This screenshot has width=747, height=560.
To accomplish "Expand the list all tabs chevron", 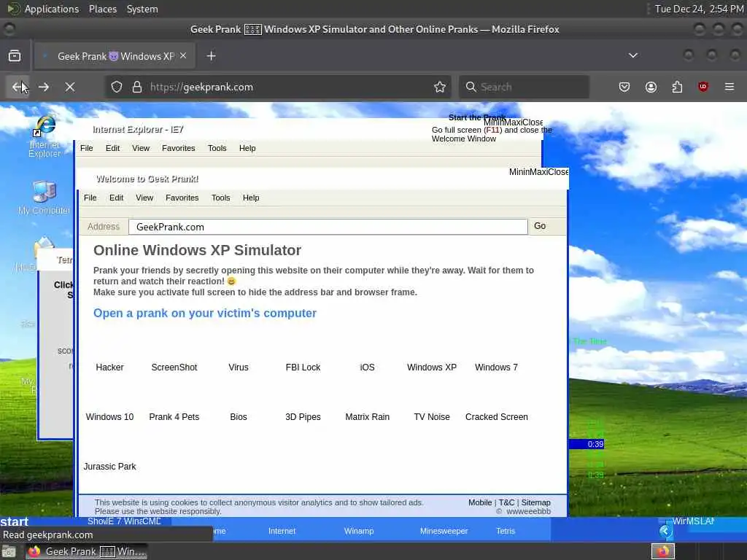I will [633, 55].
